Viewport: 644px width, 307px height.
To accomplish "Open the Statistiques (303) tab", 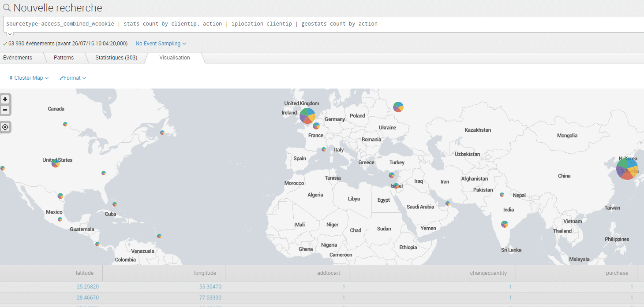I will tap(116, 58).
